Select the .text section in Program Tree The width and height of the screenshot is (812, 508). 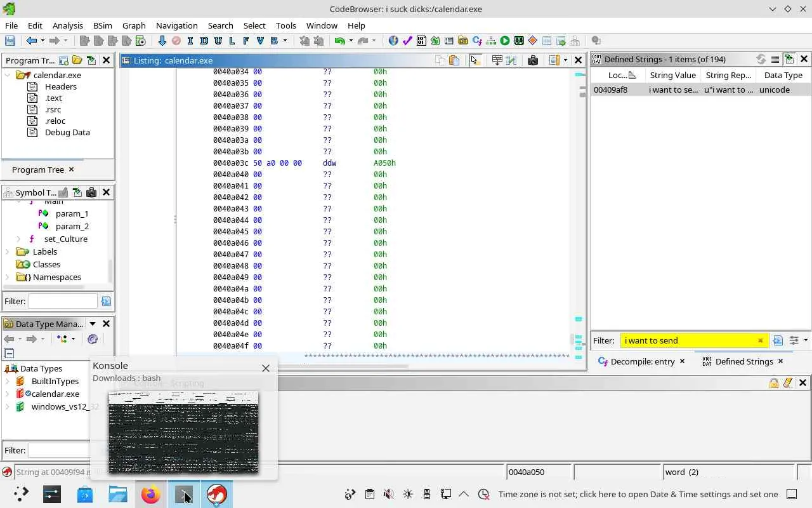(x=53, y=98)
